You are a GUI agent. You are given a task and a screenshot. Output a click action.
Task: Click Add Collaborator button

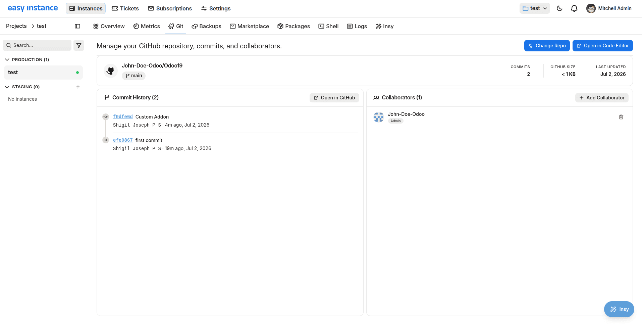coord(602,98)
